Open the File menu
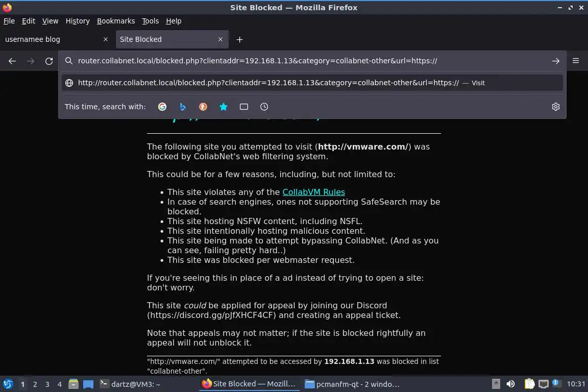The width and height of the screenshot is (588, 392). point(9,21)
